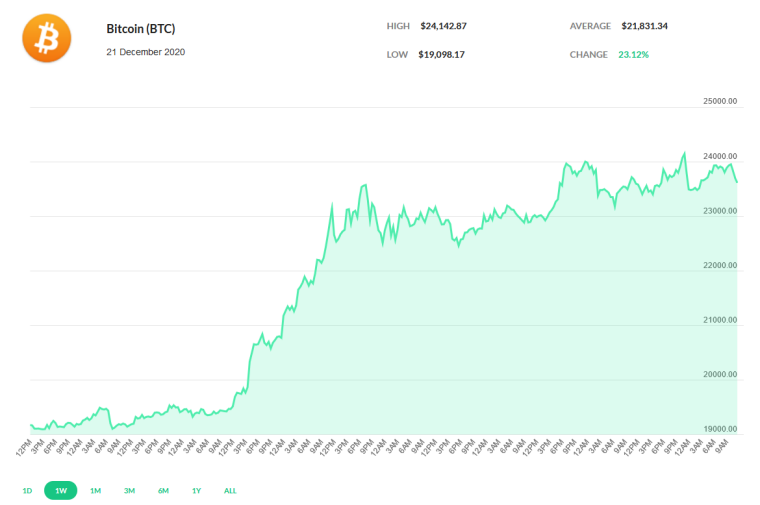Switch chart to 1Y range
Image resolution: width=760 pixels, height=505 pixels.
point(196,490)
